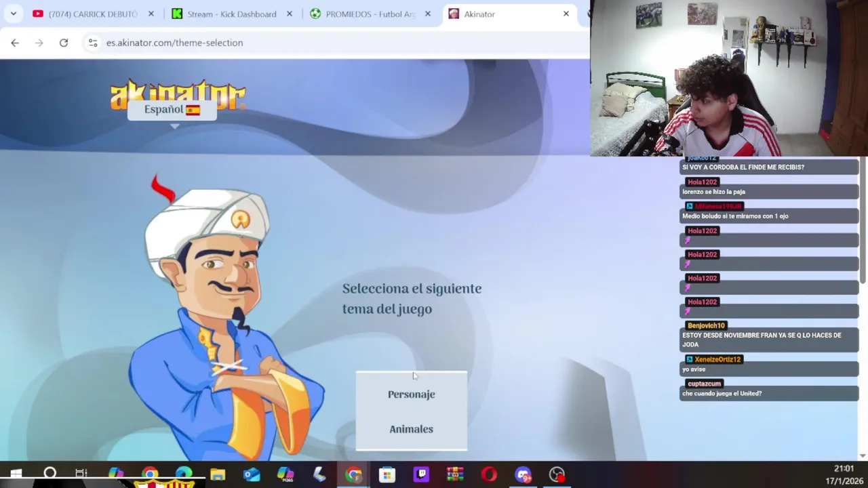The image size is (868, 488).
Task: Close the YouTube CARRICK tab
Action: 151,14
